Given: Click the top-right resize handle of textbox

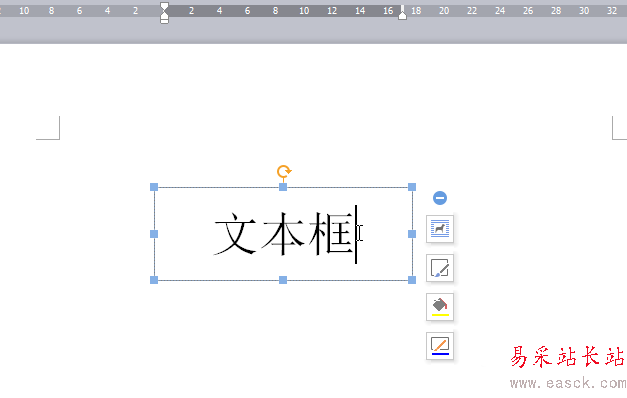Looking at the screenshot, I should pos(412,187).
